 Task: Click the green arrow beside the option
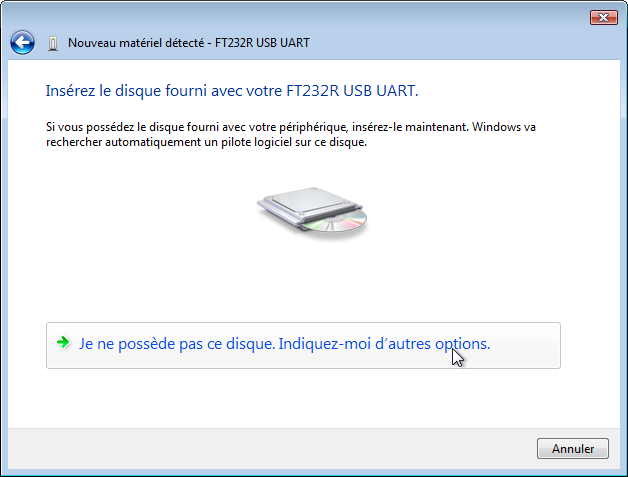click(63, 342)
